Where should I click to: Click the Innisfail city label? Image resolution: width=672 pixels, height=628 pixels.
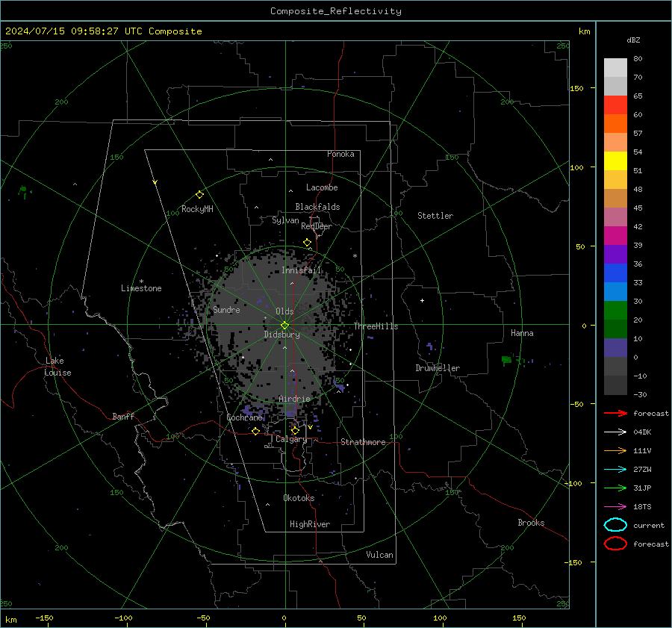tap(301, 270)
